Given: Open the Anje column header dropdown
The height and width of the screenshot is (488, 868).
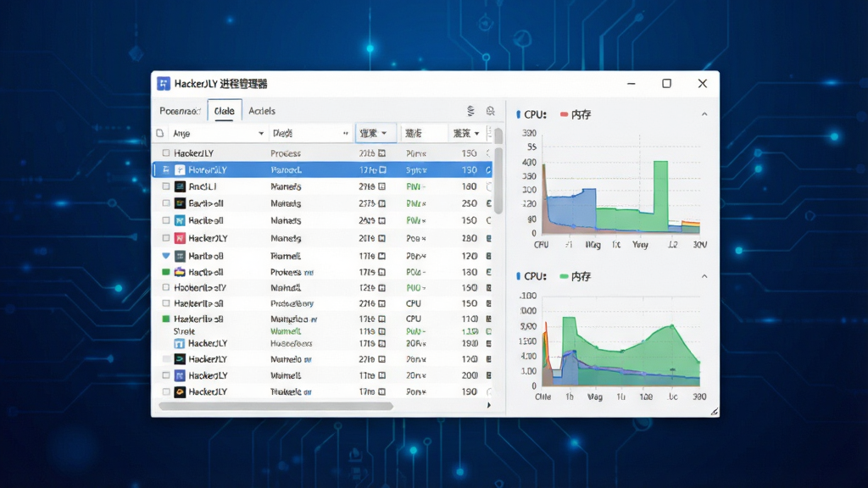Looking at the screenshot, I should (x=261, y=133).
